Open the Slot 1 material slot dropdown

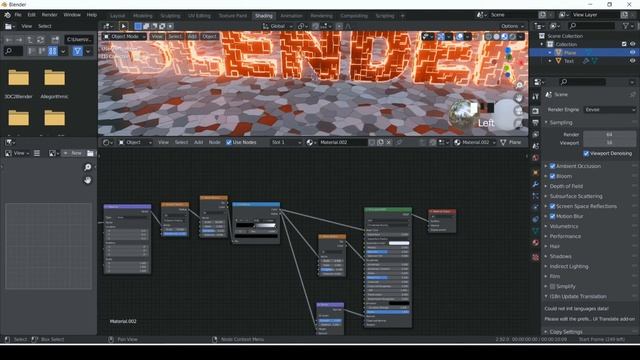click(x=286, y=142)
